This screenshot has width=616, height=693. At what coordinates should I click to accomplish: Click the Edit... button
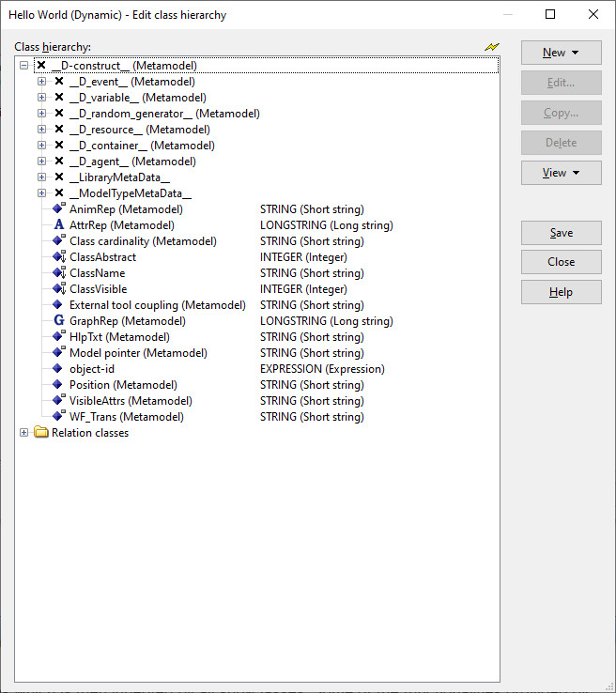[561, 83]
